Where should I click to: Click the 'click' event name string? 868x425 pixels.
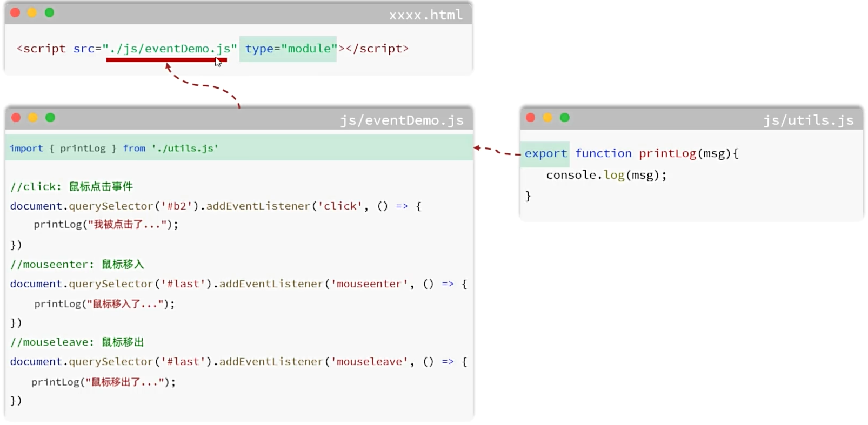pyautogui.click(x=340, y=206)
